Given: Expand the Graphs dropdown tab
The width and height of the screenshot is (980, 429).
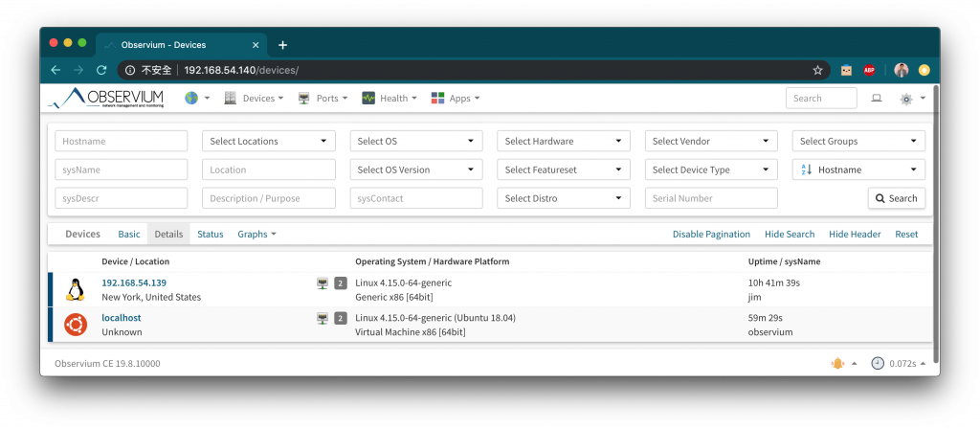Looking at the screenshot, I should 256,234.
